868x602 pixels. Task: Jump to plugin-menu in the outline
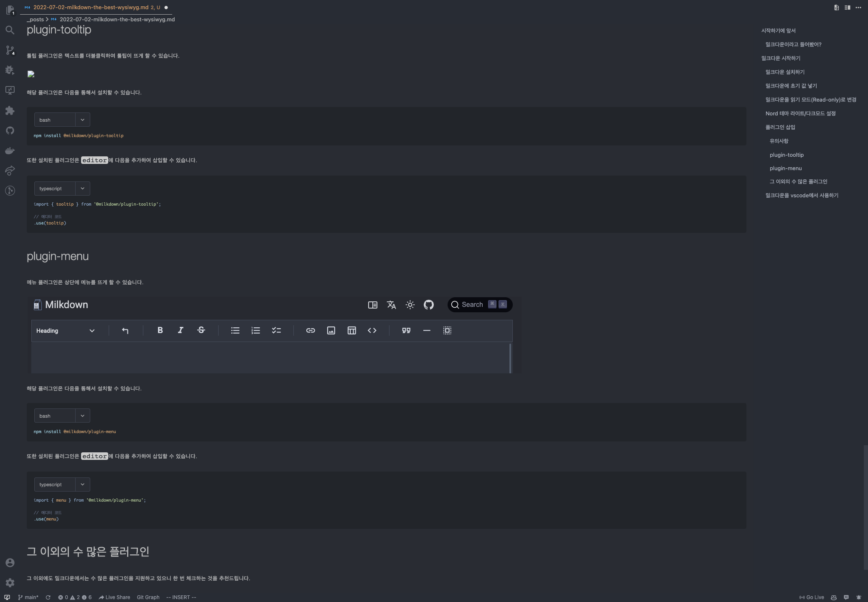(785, 168)
